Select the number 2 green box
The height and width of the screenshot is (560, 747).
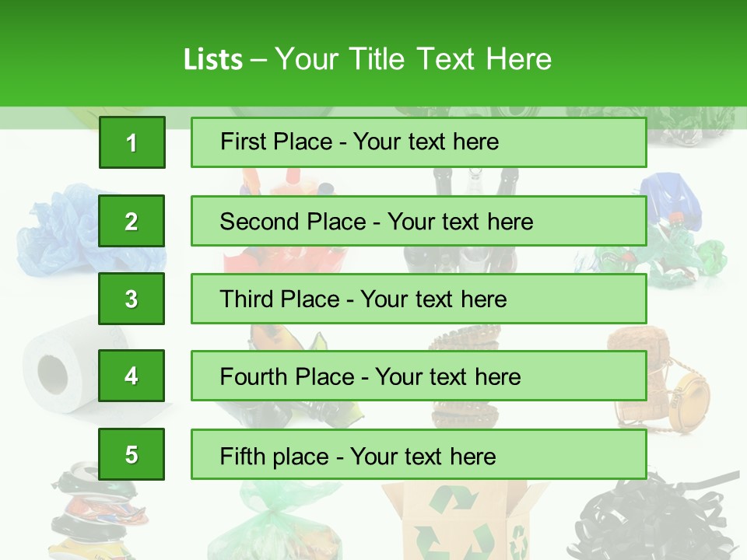tap(132, 221)
